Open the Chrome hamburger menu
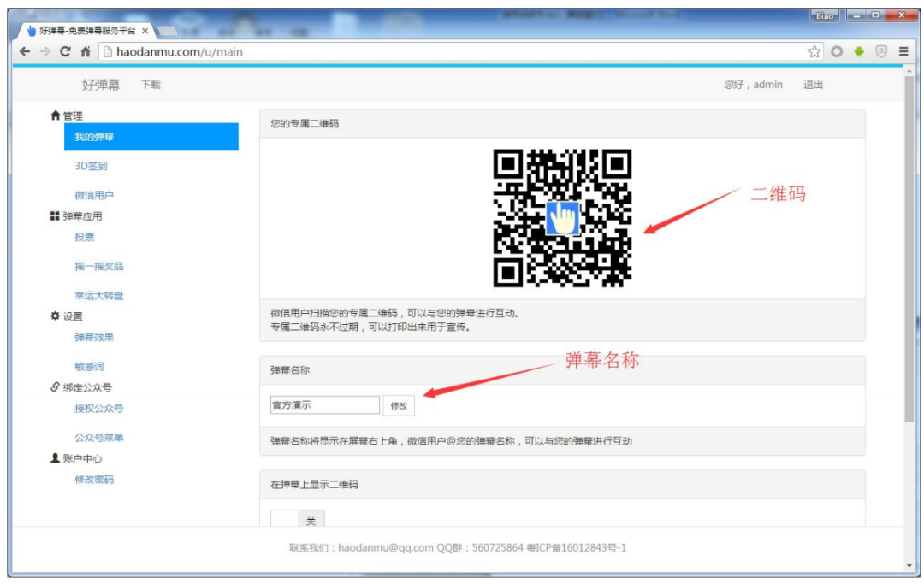The height and width of the screenshot is (584, 924). [x=903, y=52]
